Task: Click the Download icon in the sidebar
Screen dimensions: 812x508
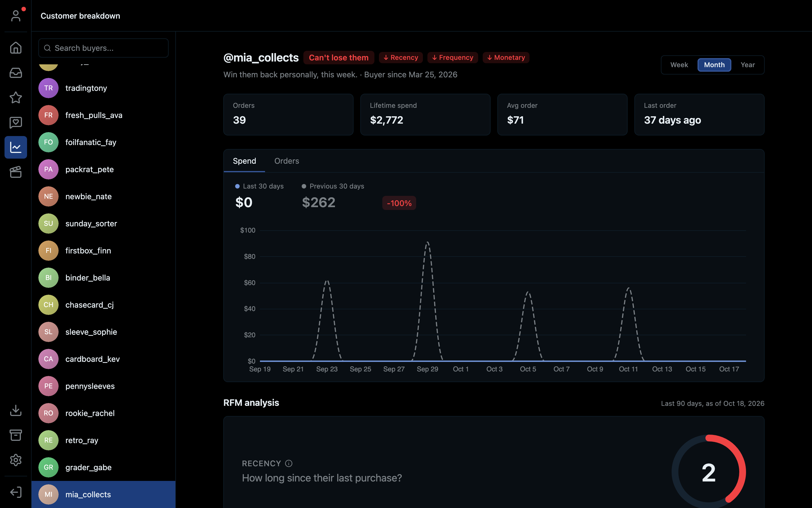Action: (x=16, y=410)
